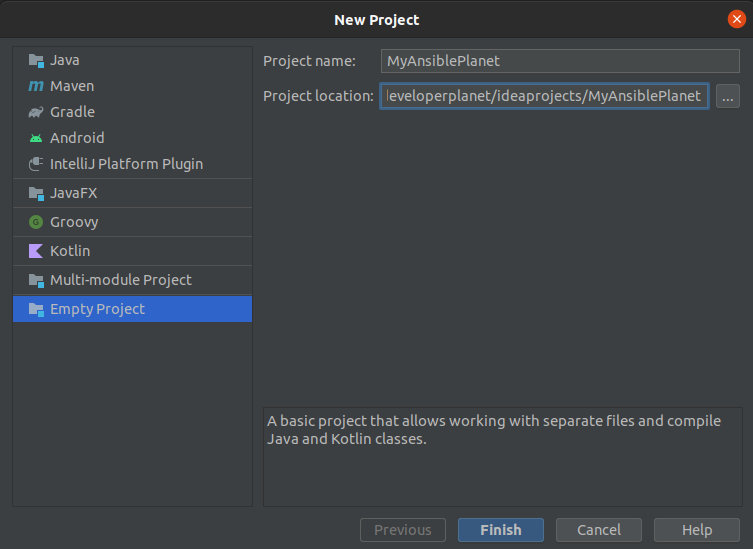Viewport: 753px width, 549px height.
Task: Open the location browse '...' button
Action: point(728,96)
